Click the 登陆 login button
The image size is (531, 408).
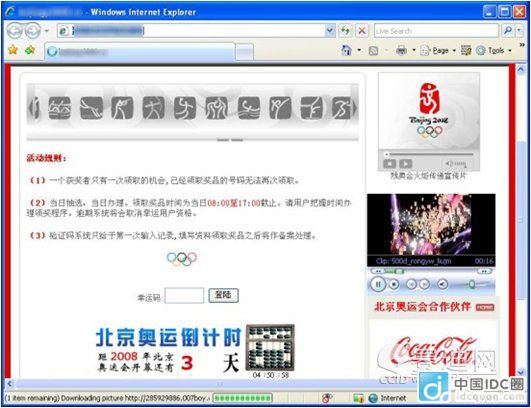tap(224, 295)
